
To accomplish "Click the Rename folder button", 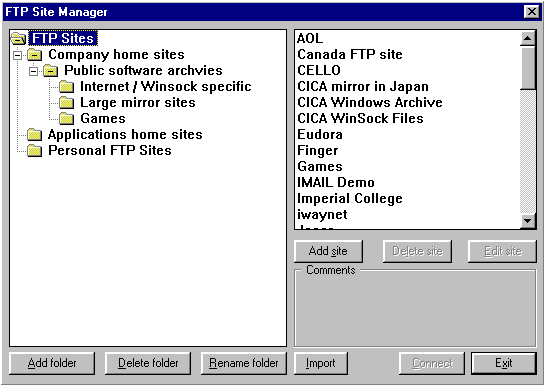I will 244,363.
